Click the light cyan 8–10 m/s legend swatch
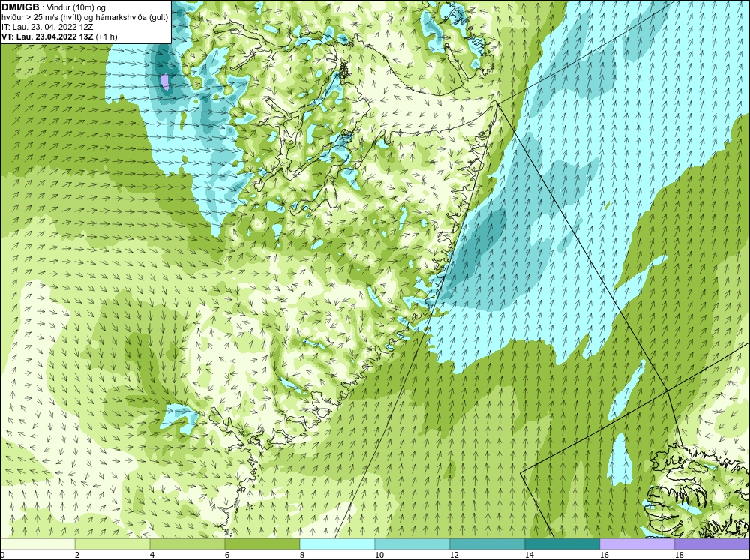This screenshot has height=560, width=750. (x=337, y=544)
